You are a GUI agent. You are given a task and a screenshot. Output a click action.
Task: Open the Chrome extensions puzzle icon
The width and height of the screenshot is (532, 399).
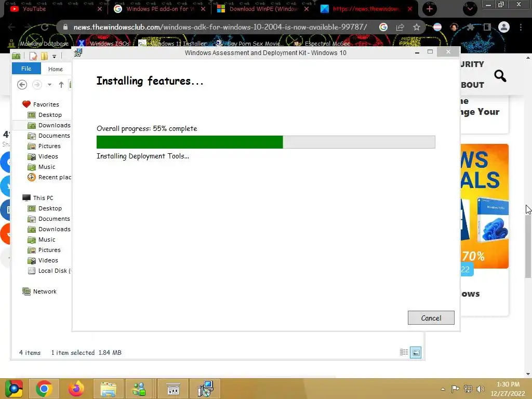[470, 27]
